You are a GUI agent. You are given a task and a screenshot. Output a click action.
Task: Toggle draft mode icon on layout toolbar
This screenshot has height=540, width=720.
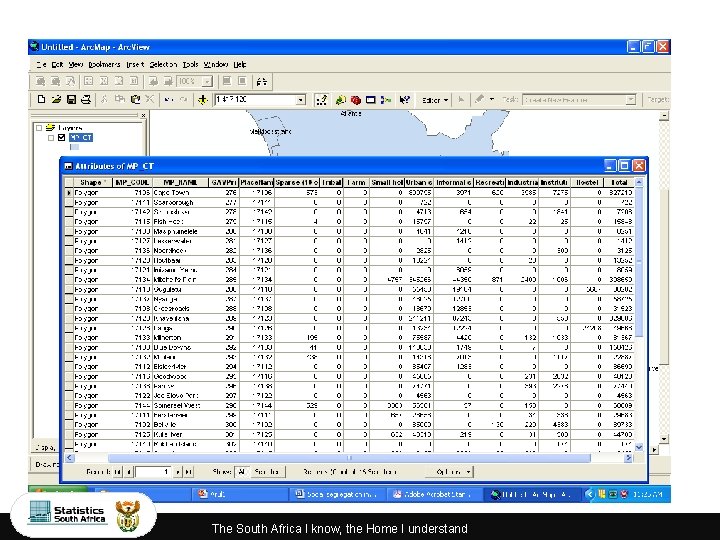coord(227,81)
